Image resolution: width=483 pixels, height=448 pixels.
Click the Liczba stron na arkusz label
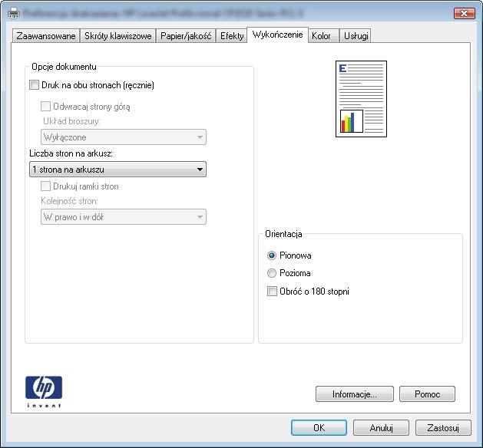pos(71,153)
